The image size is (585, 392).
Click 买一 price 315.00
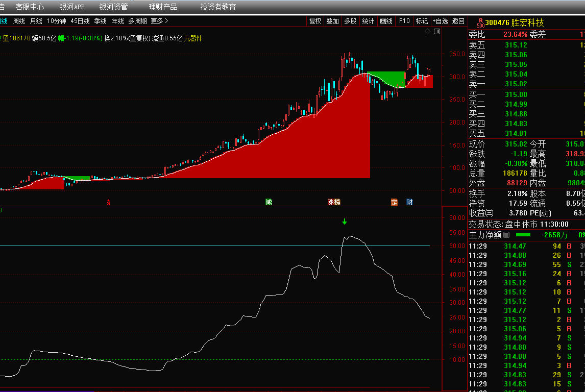[x=516, y=94]
